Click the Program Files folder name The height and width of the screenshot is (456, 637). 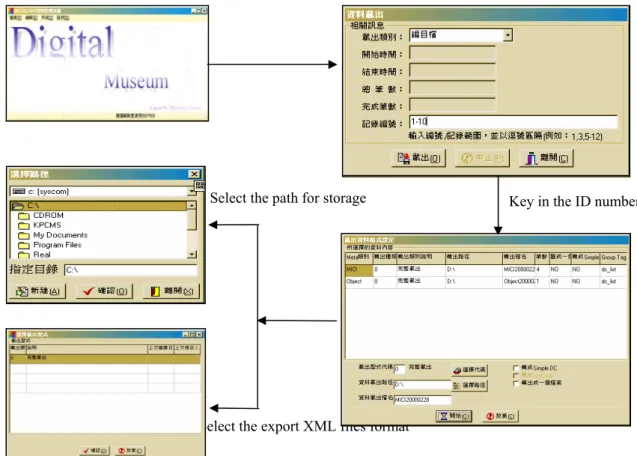(x=57, y=245)
